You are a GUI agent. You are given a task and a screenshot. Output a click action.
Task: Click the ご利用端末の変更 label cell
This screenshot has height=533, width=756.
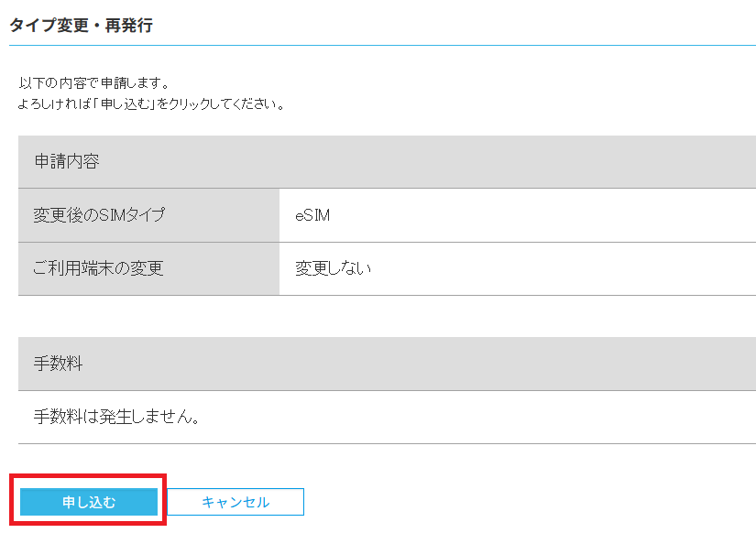point(148,268)
